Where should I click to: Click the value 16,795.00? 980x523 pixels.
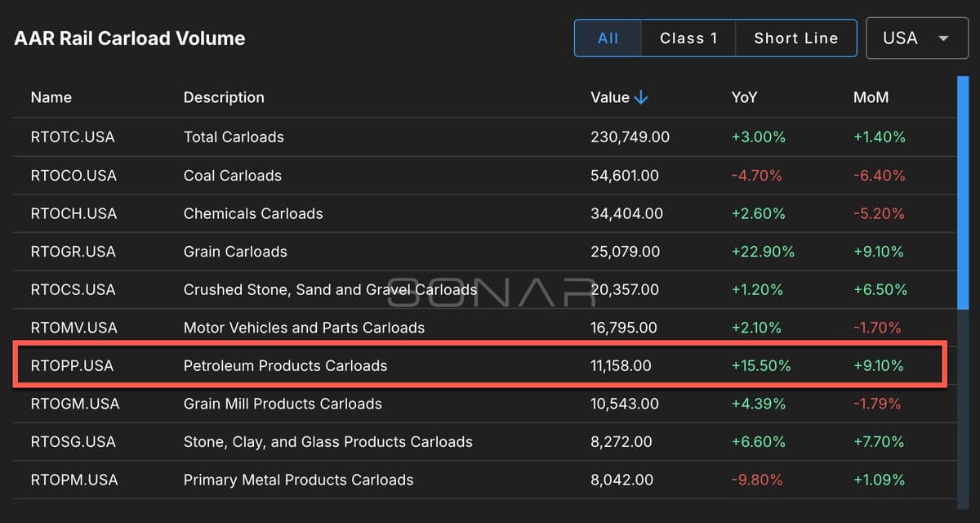pyautogui.click(x=623, y=328)
